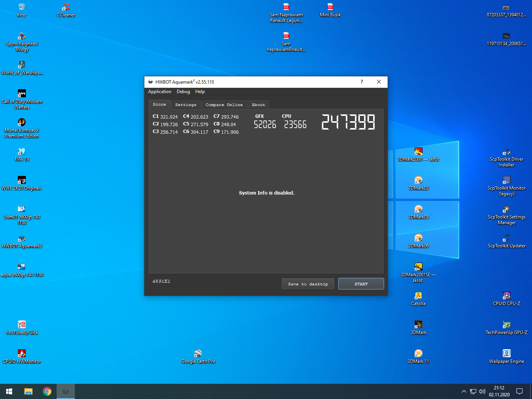Image resolution: width=532 pixels, height=399 pixels.
Task: Select TechPowerUp GPU-Z desktop icon
Action: (507, 328)
